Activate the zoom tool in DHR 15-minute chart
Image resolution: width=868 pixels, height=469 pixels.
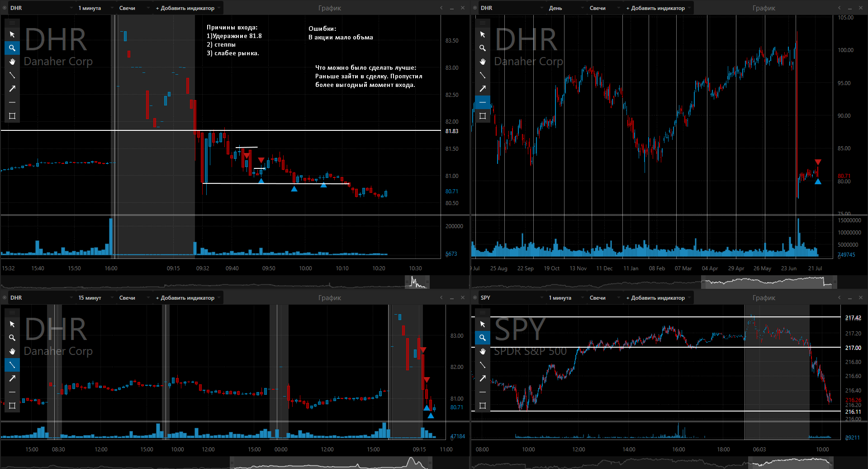(12, 338)
